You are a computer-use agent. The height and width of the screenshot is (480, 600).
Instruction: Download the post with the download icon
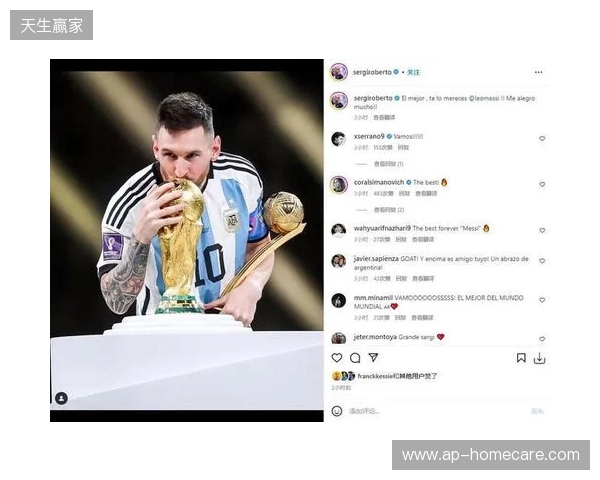(x=539, y=358)
